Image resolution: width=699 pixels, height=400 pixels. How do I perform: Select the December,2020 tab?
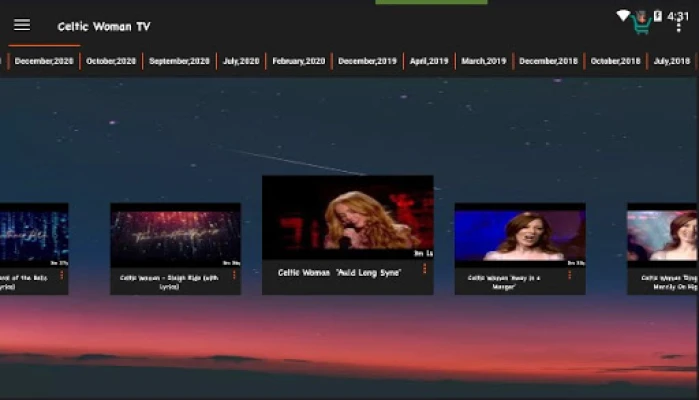[x=44, y=61]
